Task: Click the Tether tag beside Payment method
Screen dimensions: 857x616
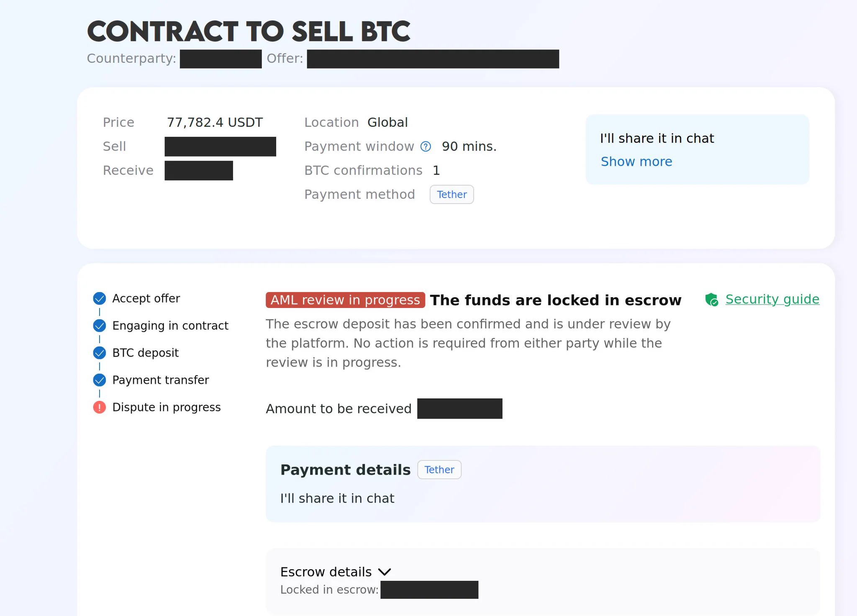Action: (452, 195)
